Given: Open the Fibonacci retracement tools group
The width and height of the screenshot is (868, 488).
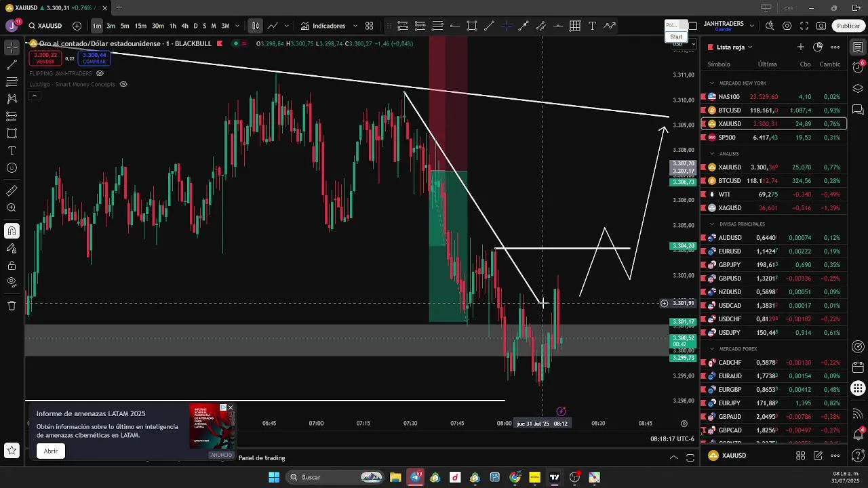Looking at the screenshot, I should tap(12, 82).
